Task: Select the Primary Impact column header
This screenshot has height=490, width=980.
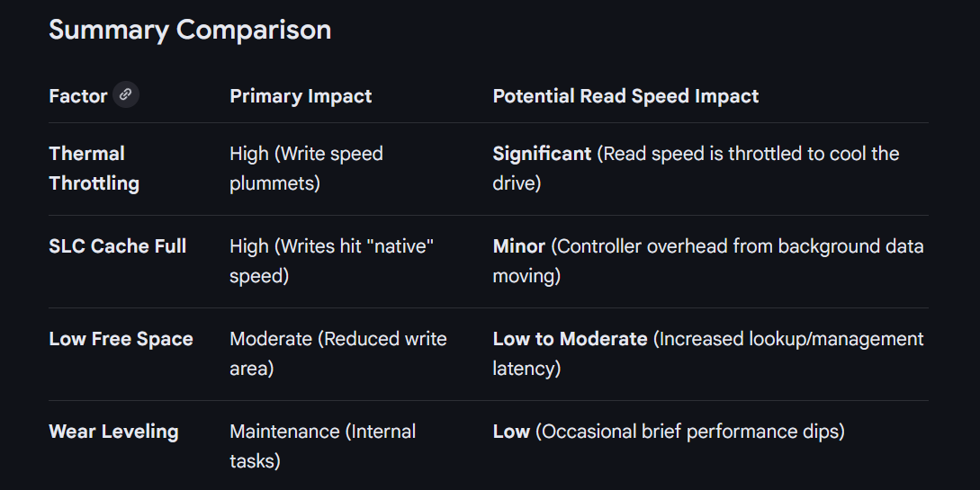Action: tap(301, 96)
